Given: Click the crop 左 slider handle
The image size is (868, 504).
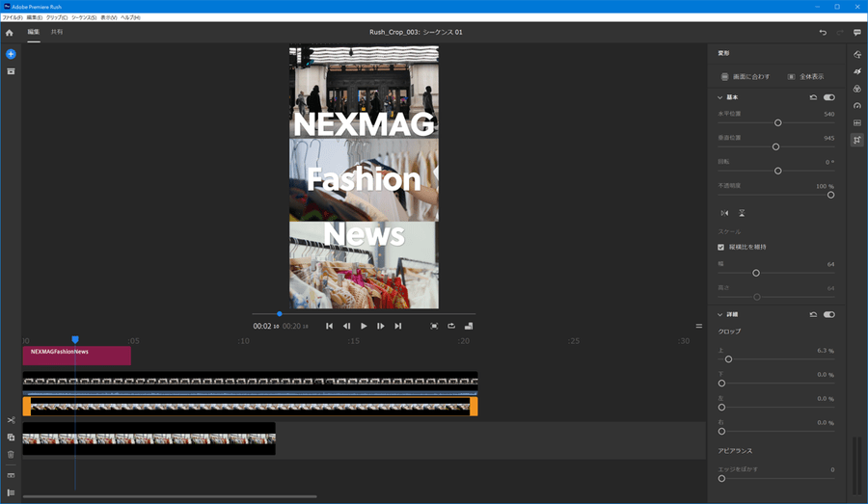Looking at the screenshot, I should [721, 408].
